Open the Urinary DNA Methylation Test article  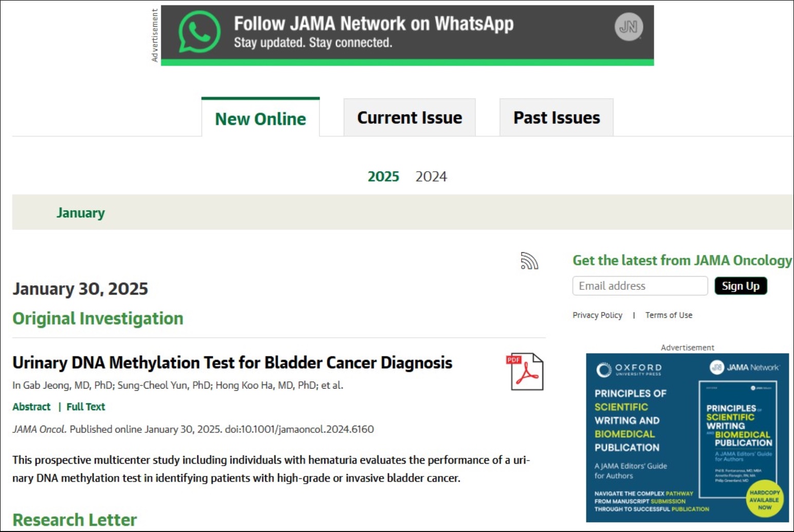click(232, 362)
